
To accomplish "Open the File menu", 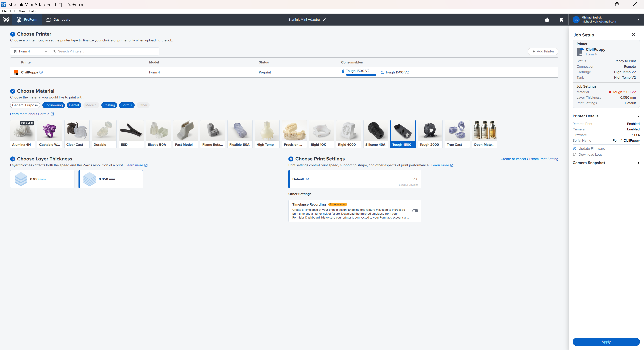I will tap(4, 11).
